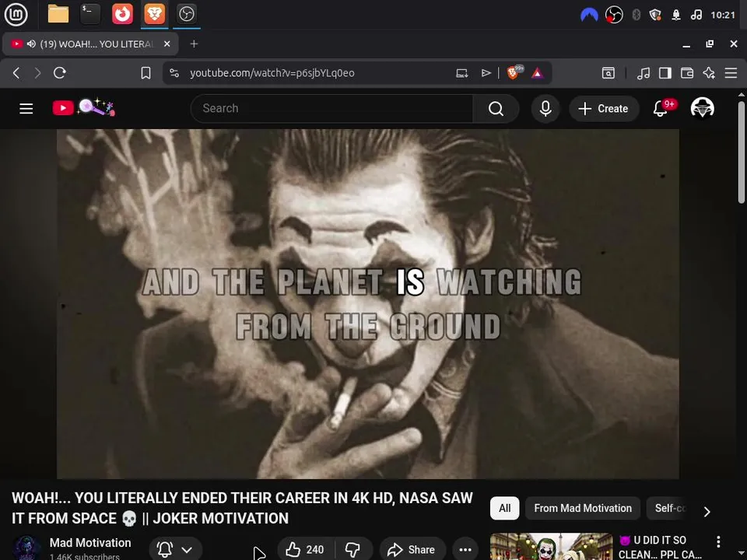The height and width of the screenshot is (560, 747).
Task: Select From Mad Motivation chip
Action: click(x=583, y=508)
